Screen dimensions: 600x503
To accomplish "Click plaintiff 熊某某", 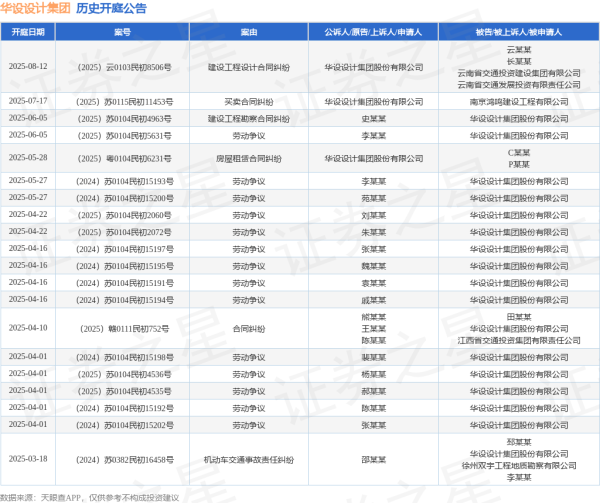I will [x=373, y=317].
